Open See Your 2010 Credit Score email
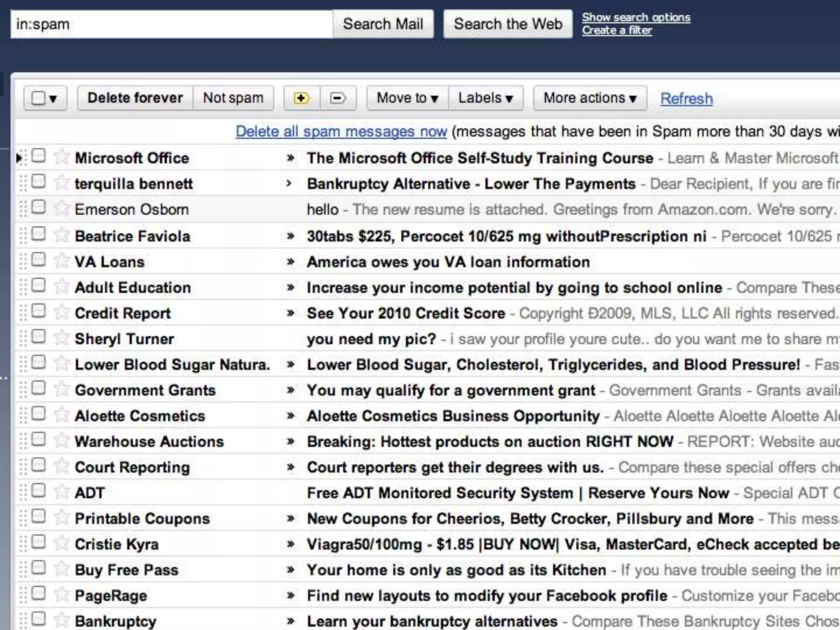Screen dimensions: 840x630 (406, 314)
